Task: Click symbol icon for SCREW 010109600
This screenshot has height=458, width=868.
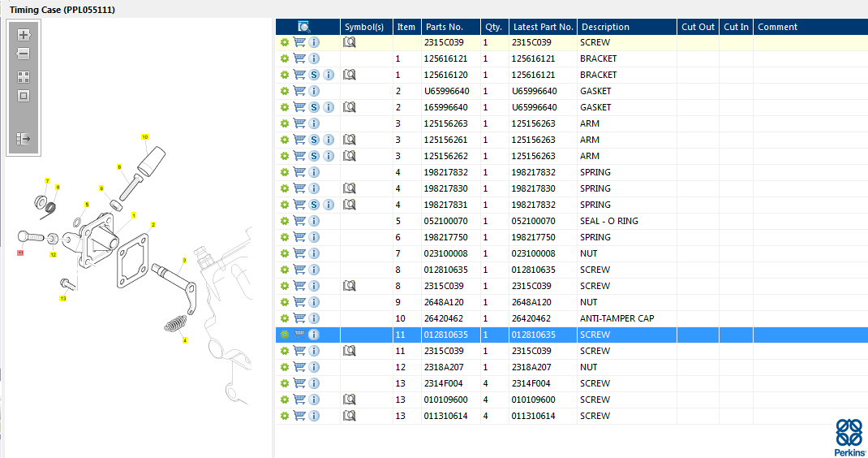Action: point(350,400)
